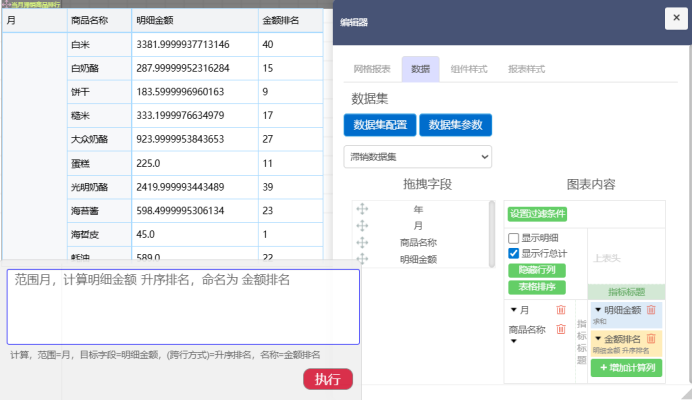Click the amount cell 3381.9999937713146

pos(195,44)
